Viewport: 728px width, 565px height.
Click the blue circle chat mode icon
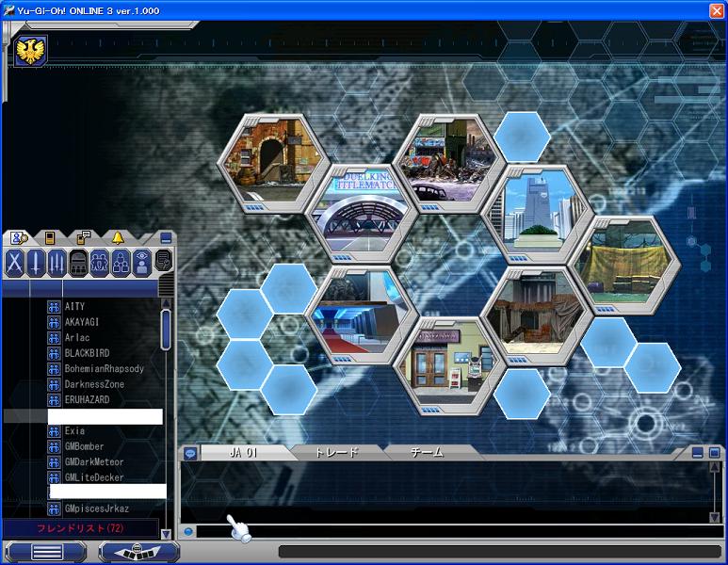188,531
